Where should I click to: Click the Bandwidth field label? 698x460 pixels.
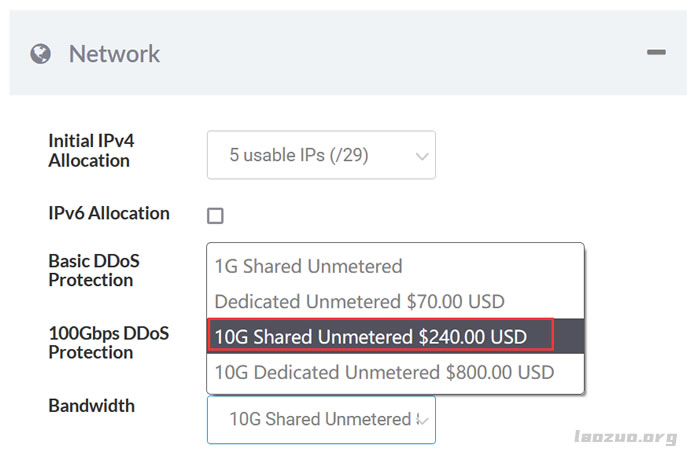click(x=91, y=405)
